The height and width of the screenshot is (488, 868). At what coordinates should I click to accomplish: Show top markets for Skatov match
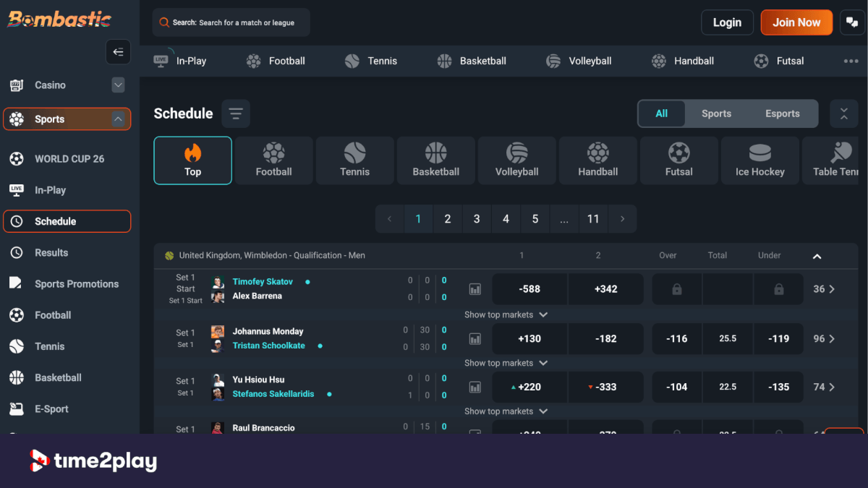[506, 314]
